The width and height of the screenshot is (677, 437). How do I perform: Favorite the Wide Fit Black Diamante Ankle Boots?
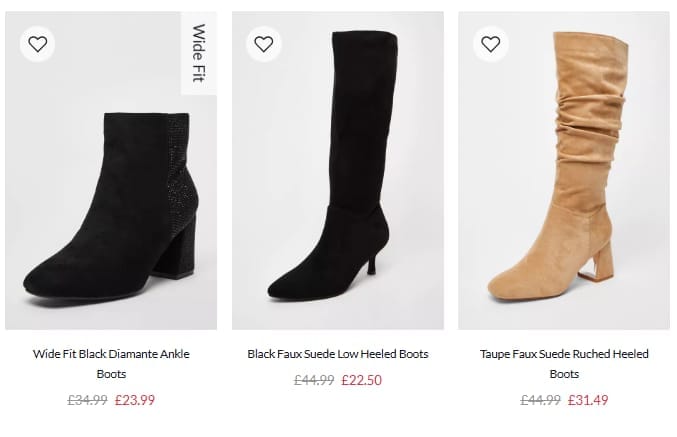tap(38, 44)
